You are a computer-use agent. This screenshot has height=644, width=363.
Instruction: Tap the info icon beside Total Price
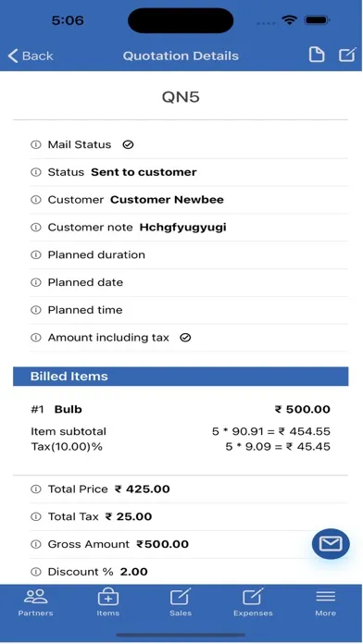(x=36, y=489)
